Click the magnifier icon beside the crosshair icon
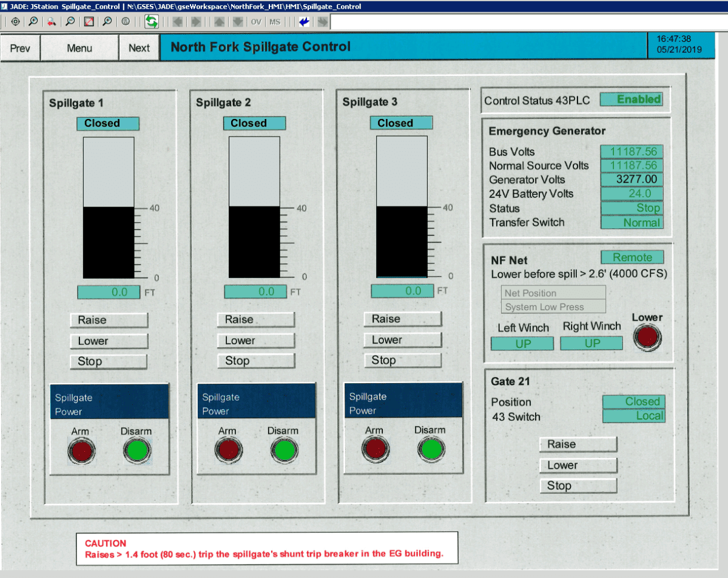The image size is (728, 578). (x=33, y=21)
